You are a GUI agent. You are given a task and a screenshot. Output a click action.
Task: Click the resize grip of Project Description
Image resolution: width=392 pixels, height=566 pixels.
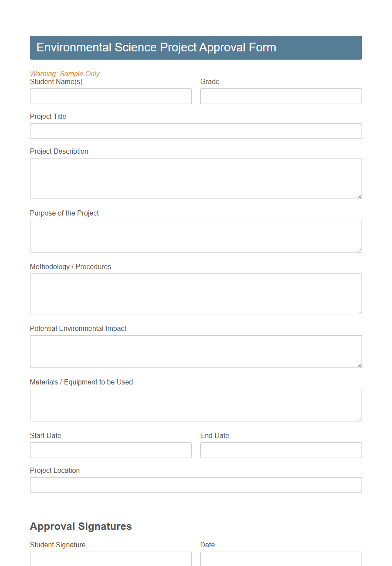coord(359,197)
